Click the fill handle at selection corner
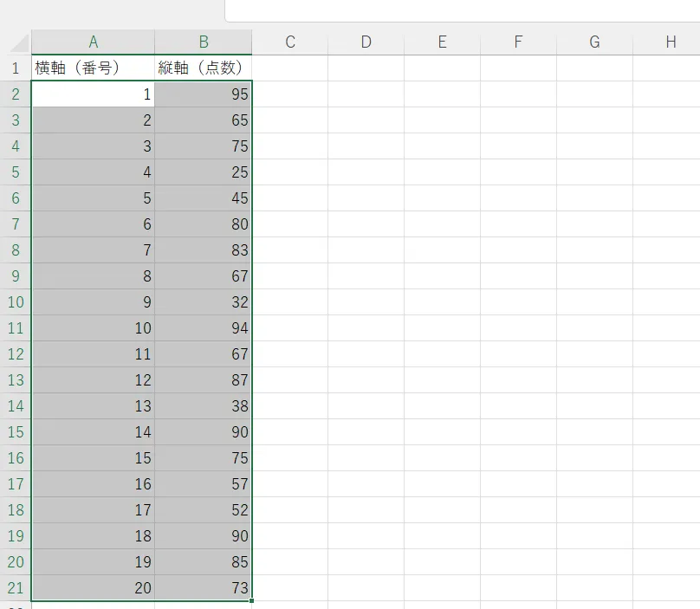The height and width of the screenshot is (609, 700). point(252,600)
